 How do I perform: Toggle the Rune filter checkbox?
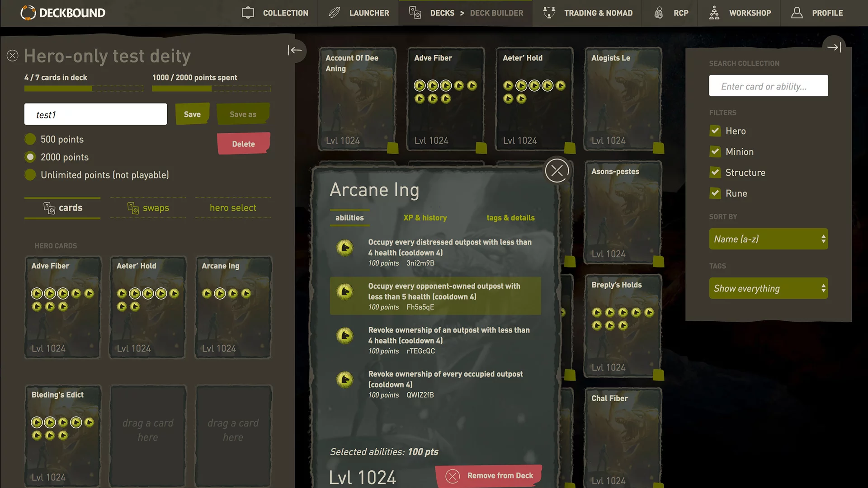(x=715, y=193)
